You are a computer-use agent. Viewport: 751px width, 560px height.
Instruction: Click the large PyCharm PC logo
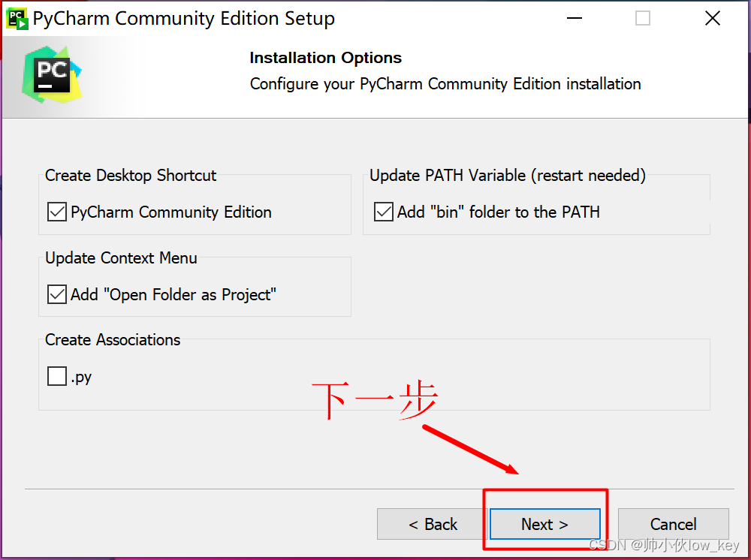[x=52, y=74]
